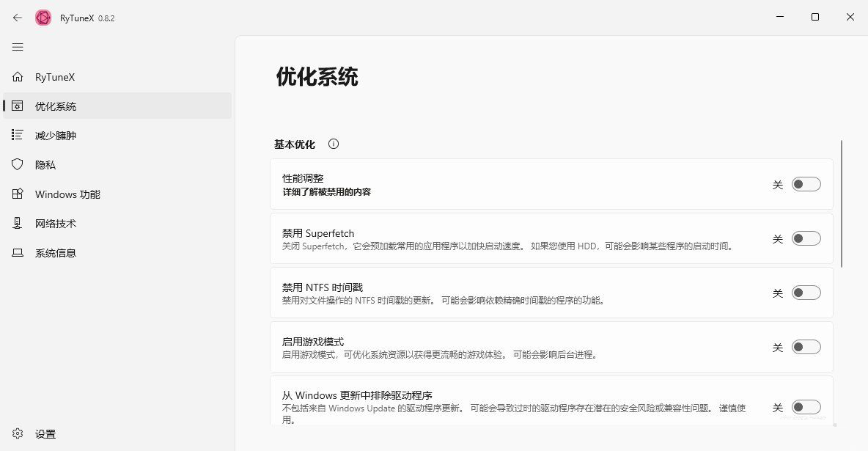Click the 启用游戏模式 title text
Image resolution: width=868 pixels, height=451 pixels.
click(313, 342)
